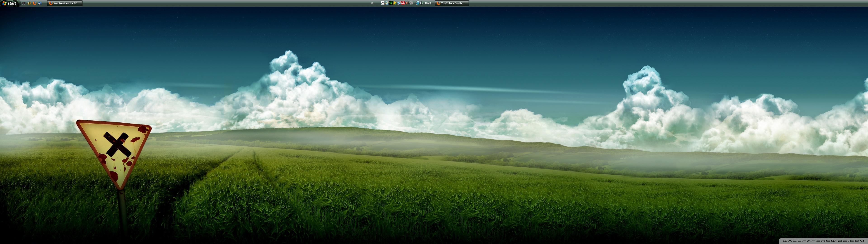Screen dimensions: 868x244
Task: Open the volume control tray icon
Action: (422, 3)
